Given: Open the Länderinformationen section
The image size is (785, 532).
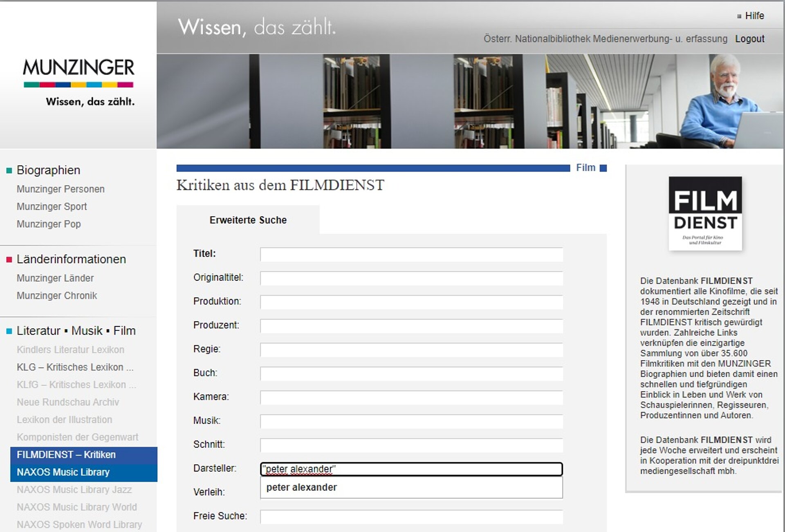Looking at the screenshot, I should coord(71,259).
